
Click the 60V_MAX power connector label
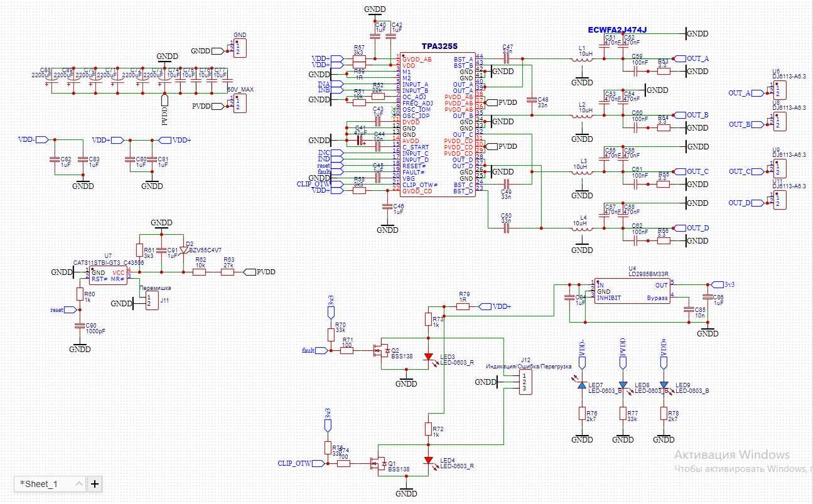point(240,90)
